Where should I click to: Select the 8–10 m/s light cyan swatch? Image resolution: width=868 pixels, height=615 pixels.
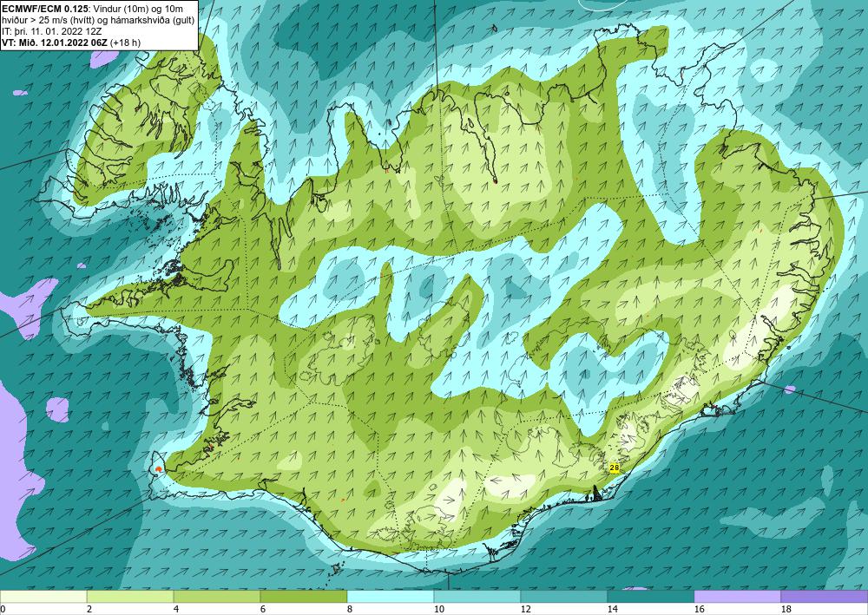[x=391, y=597]
